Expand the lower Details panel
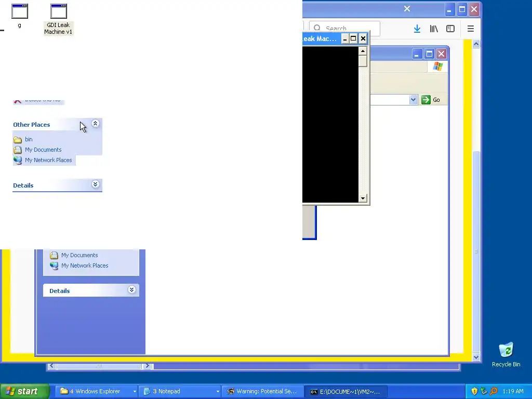Screen dimensions: 532x399 point(131,290)
